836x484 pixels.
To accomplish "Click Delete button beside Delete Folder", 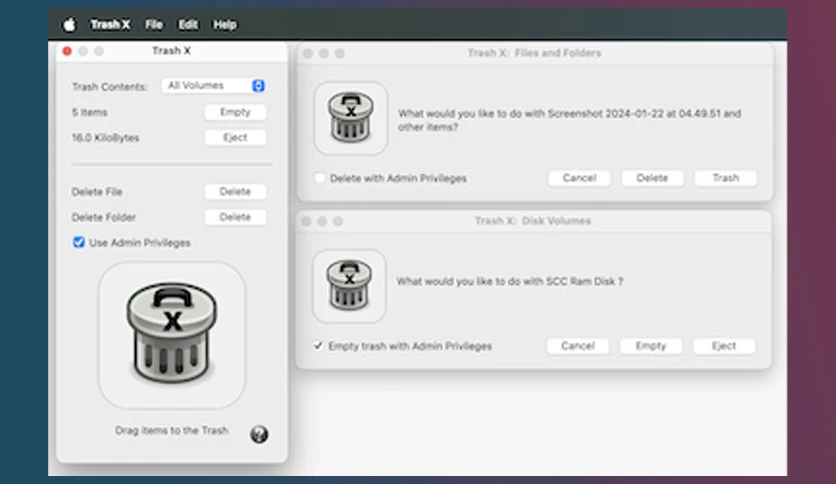I will pyautogui.click(x=235, y=217).
